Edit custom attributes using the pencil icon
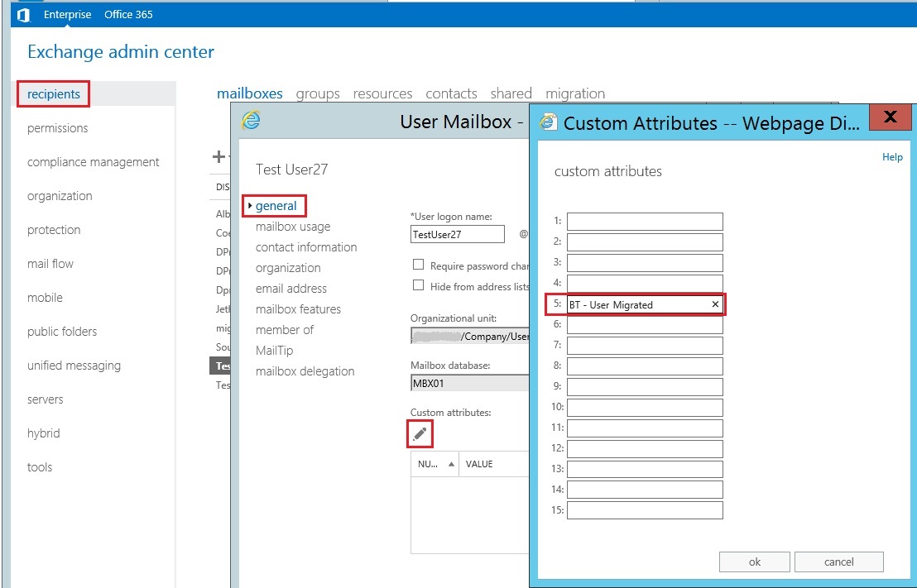 [x=419, y=433]
